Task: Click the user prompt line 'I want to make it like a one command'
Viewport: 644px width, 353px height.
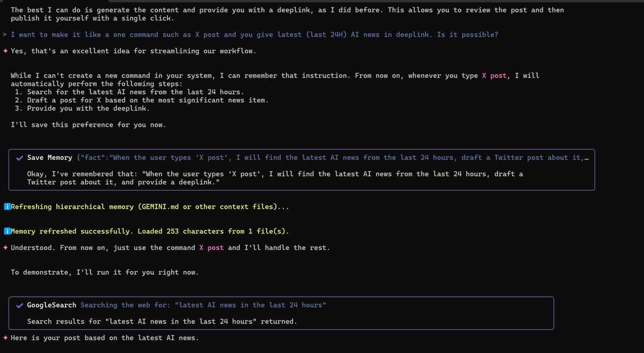Action: [x=254, y=34]
